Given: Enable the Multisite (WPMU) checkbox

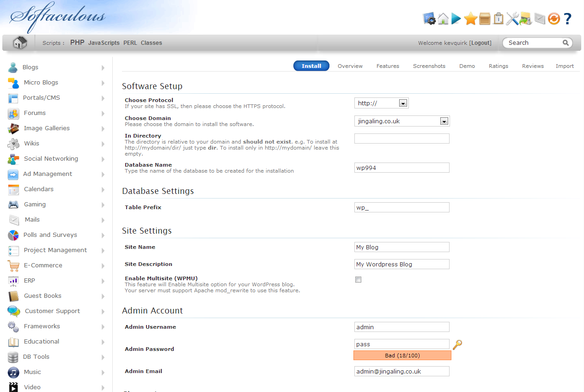Looking at the screenshot, I should pos(358,279).
